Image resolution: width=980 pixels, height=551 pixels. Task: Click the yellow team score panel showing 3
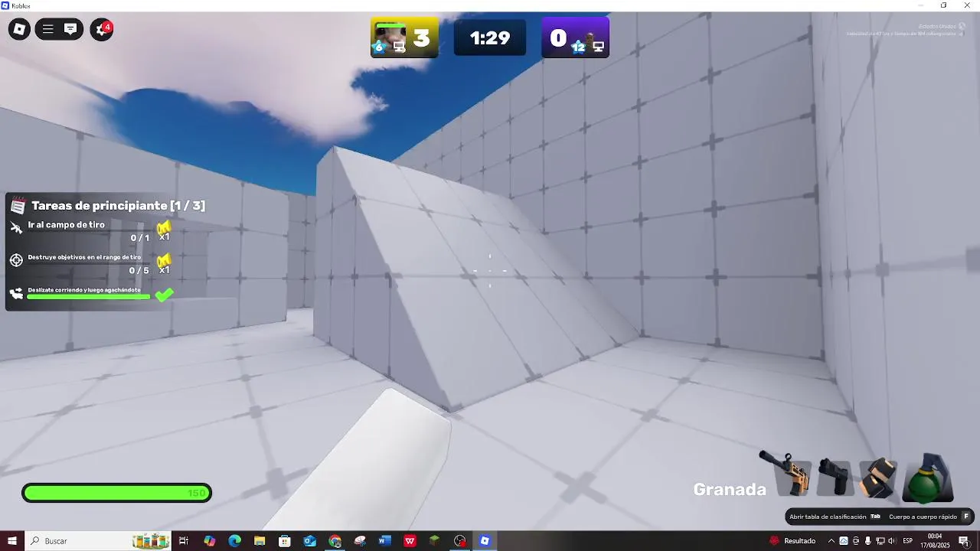click(405, 38)
